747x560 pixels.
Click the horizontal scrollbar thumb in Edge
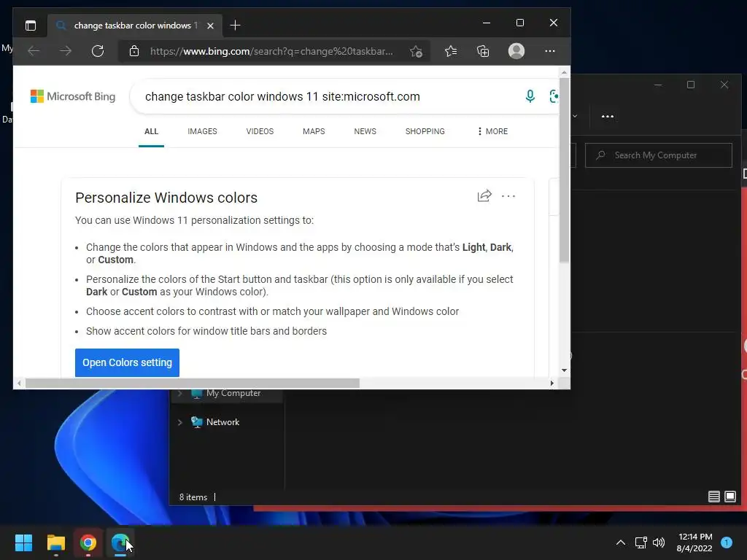pyautogui.click(x=192, y=384)
